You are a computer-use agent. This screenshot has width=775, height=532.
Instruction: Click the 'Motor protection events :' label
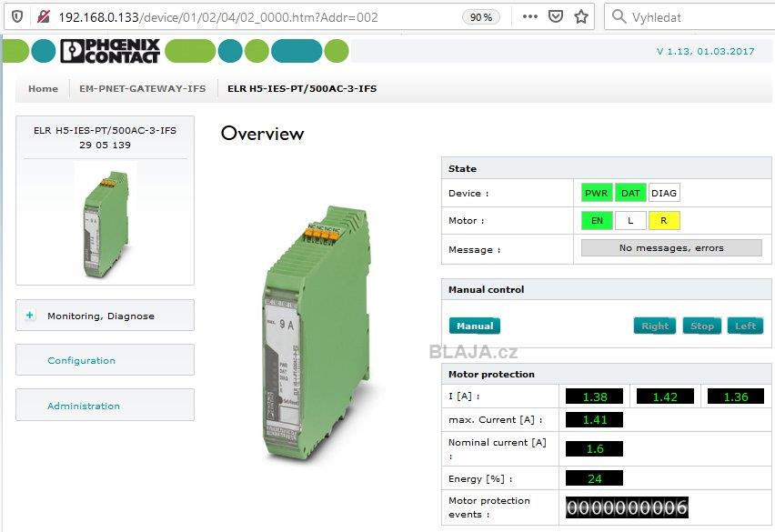489,507
